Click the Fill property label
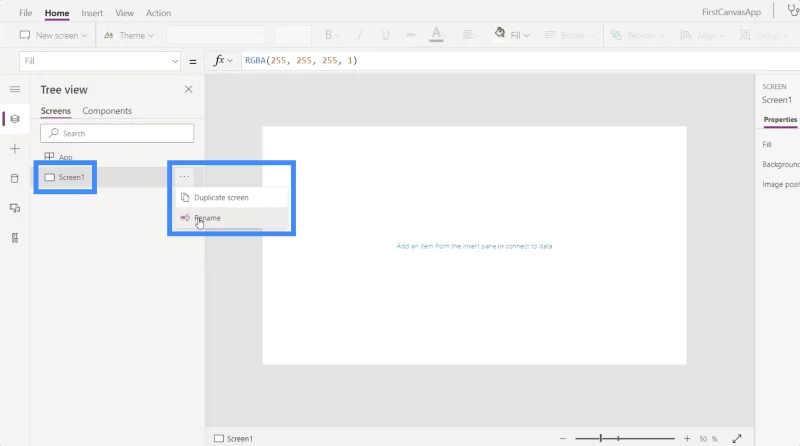Screen dimensions: 800x446 (767, 144)
